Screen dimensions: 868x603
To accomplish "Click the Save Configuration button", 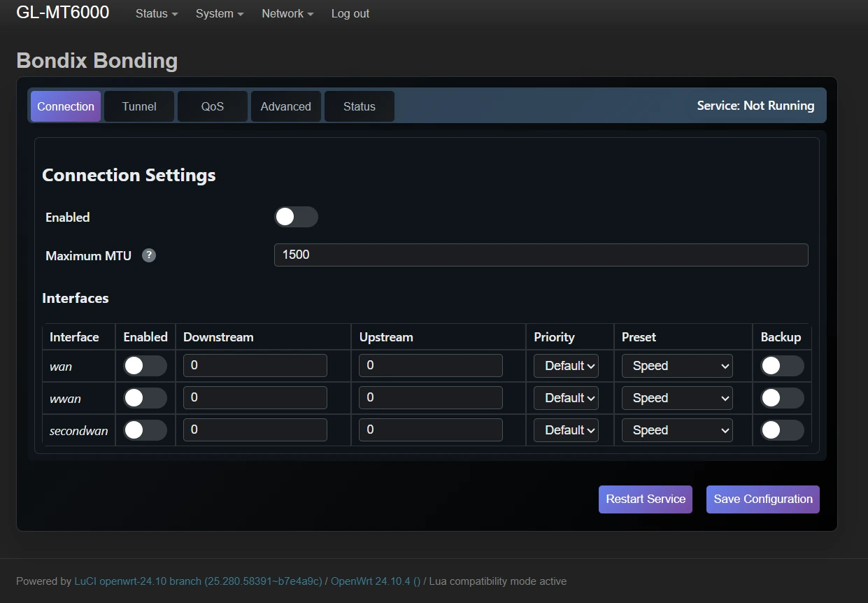I will click(763, 499).
